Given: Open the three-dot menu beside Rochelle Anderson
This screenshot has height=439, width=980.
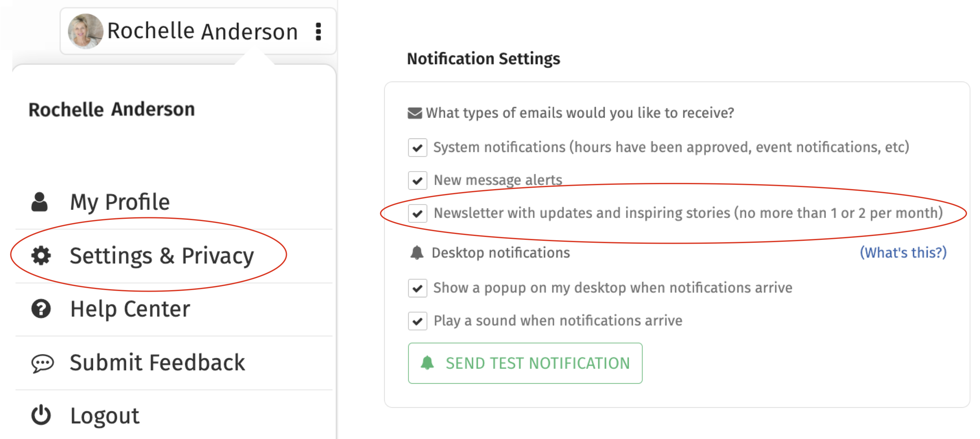Looking at the screenshot, I should (x=319, y=31).
